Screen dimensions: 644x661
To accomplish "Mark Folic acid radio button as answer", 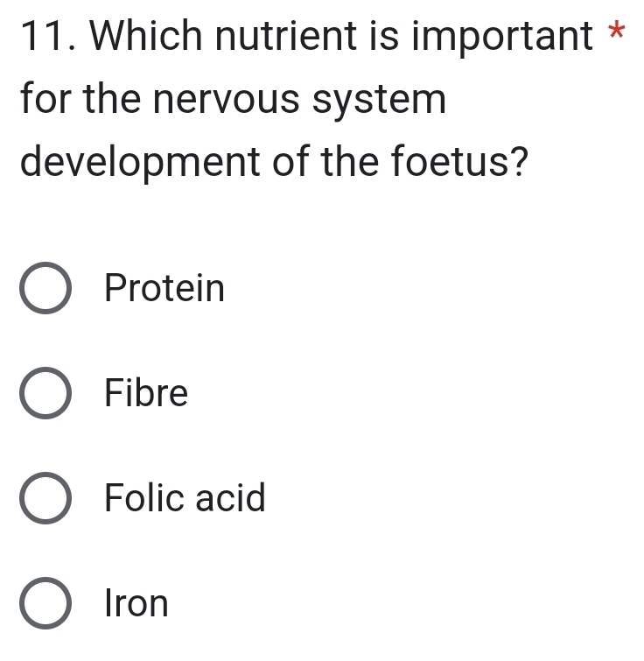I will click(45, 499).
